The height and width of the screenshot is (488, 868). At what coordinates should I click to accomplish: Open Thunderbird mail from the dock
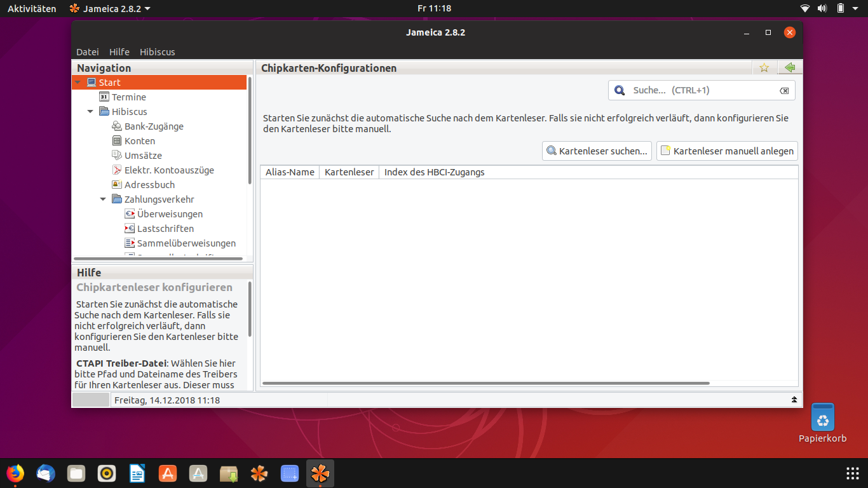[x=46, y=473]
